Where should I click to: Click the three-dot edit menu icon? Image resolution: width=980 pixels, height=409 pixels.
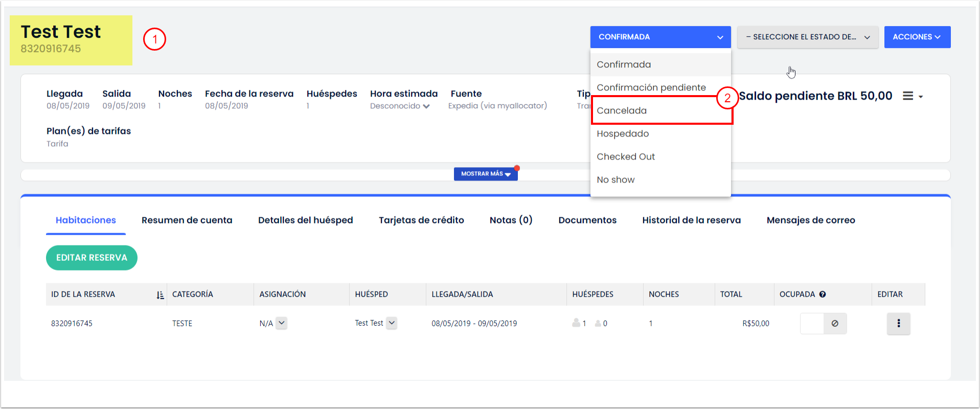pos(898,324)
